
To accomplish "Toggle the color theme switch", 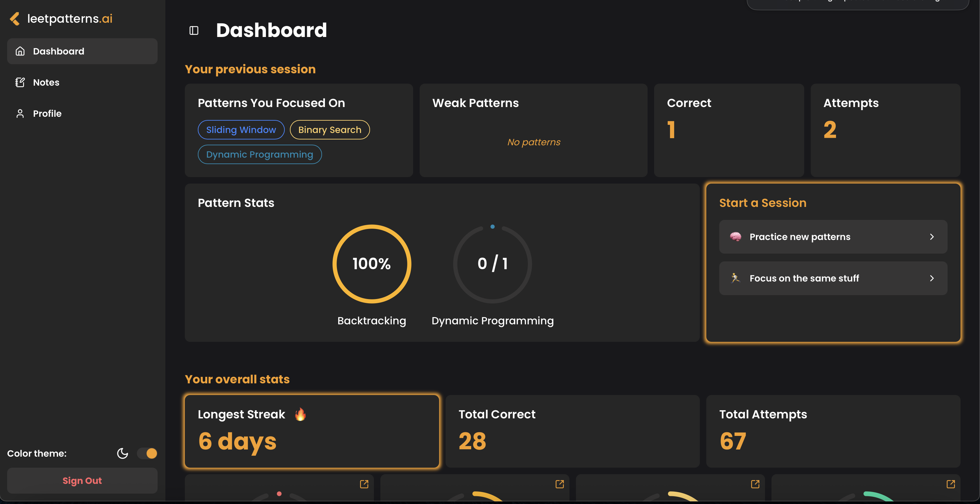I will 147,453.
